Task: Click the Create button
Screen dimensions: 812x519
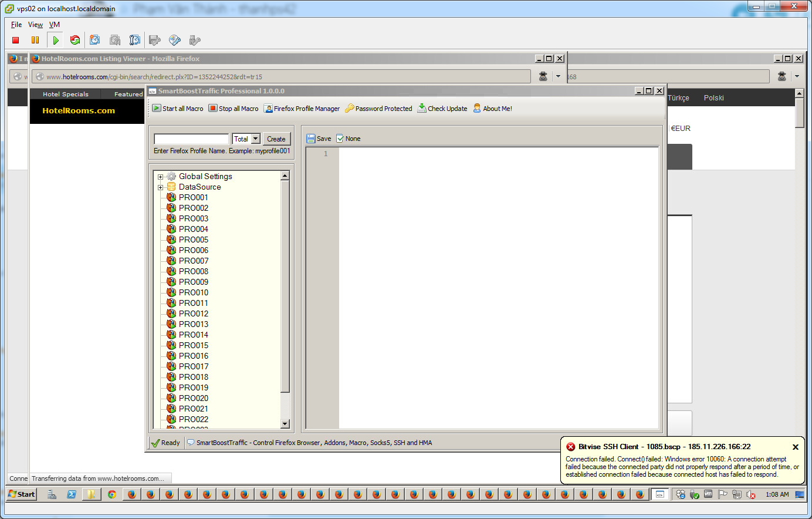Action: click(x=276, y=139)
